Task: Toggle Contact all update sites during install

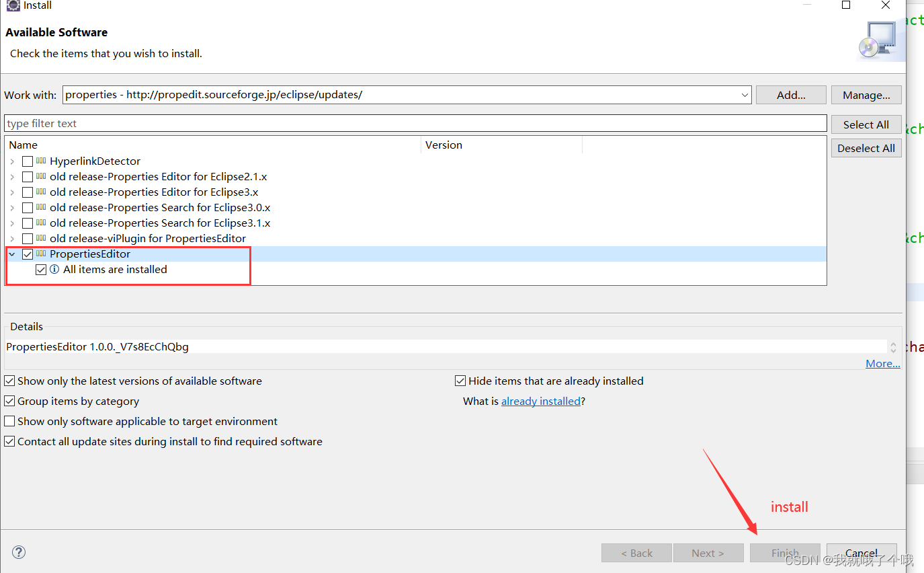Action: point(9,441)
